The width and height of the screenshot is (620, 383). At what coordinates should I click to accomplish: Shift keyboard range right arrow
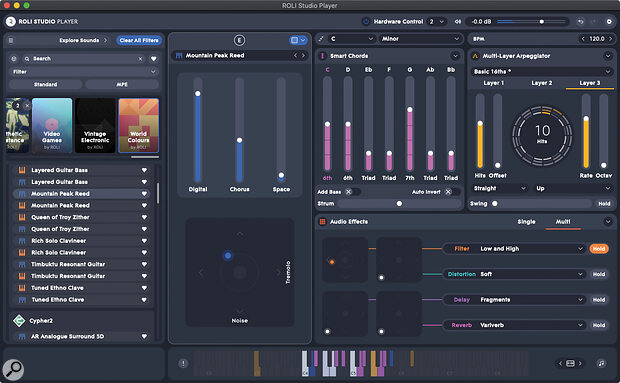(x=580, y=363)
